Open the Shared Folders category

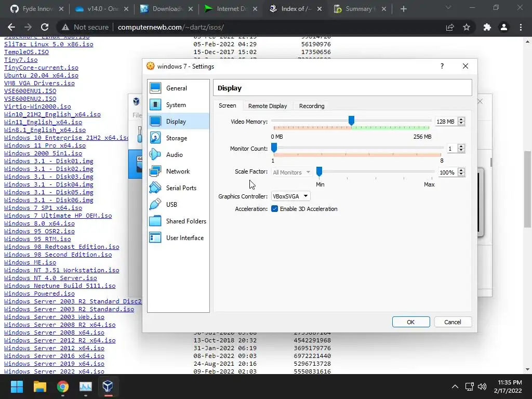pyautogui.click(x=178, y=221)
